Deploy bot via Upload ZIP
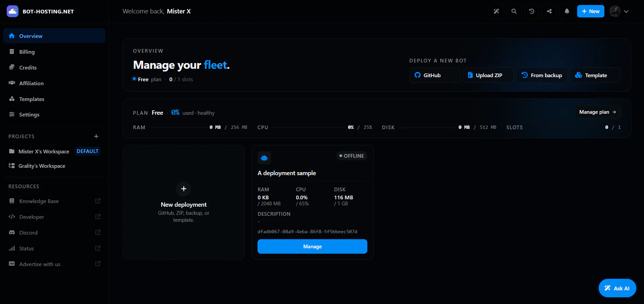The image size is (644, 304). (x=488, y=75)
